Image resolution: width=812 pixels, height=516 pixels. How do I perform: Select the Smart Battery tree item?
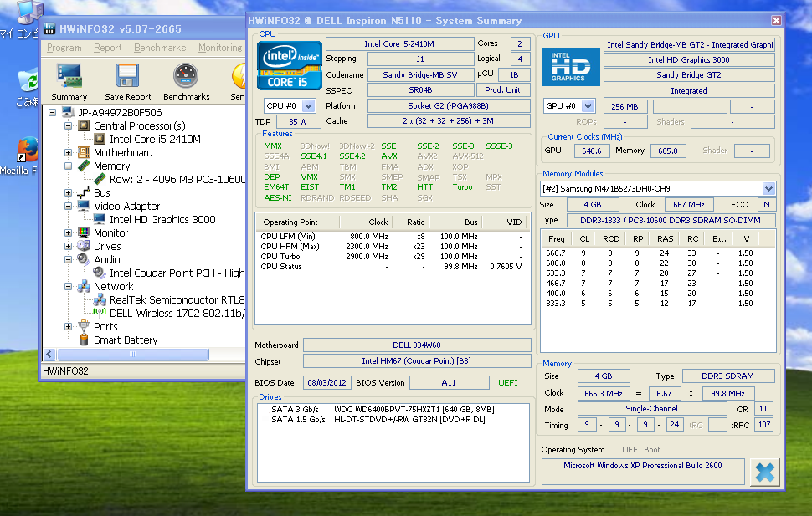pyautogui.click(x=126, y=340)
